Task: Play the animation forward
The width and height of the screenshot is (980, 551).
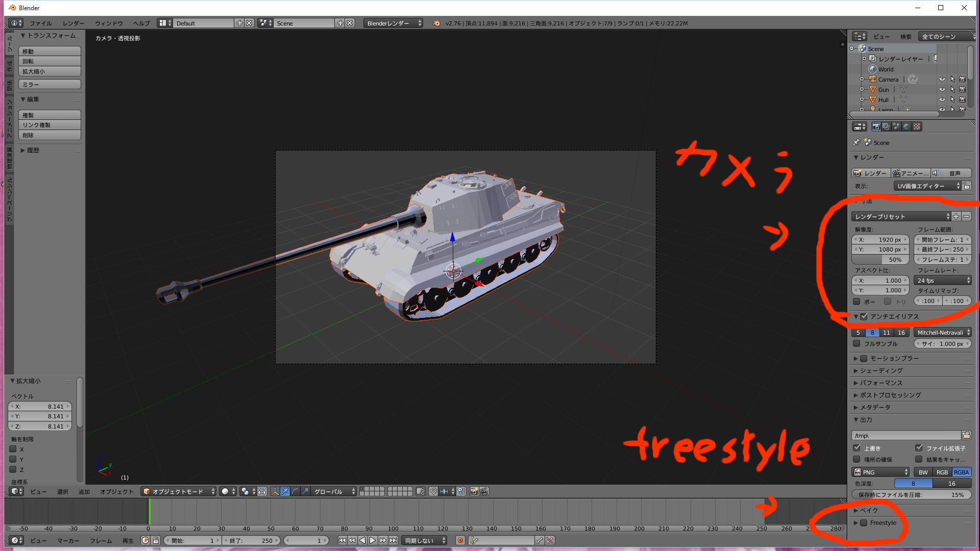Action: coord(373,540)
